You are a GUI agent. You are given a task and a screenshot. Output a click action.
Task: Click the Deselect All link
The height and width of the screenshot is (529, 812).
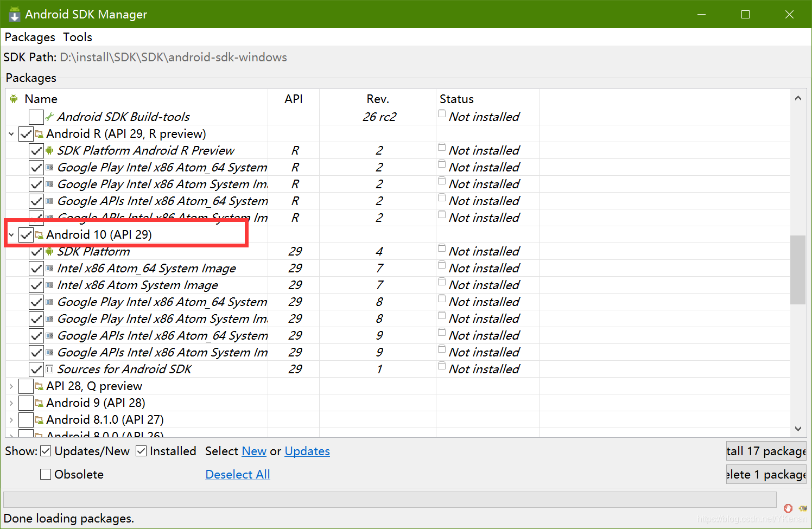tap(238, 474)
